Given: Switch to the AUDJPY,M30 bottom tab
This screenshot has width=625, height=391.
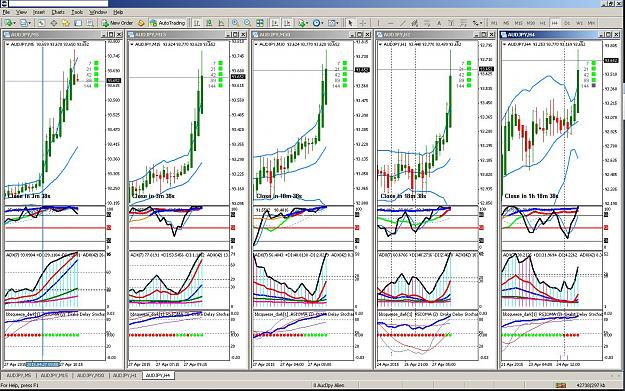Looking at the screenshot, I should pos(90,375).
